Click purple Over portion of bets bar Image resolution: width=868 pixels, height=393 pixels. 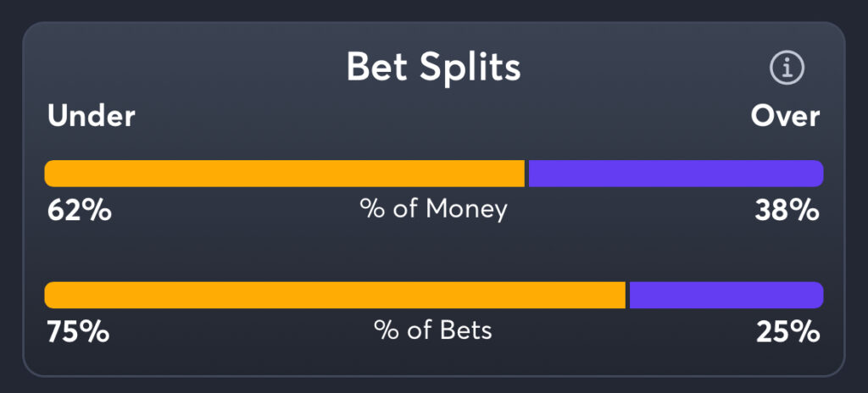pyautogui.click(x=726, y=296)
